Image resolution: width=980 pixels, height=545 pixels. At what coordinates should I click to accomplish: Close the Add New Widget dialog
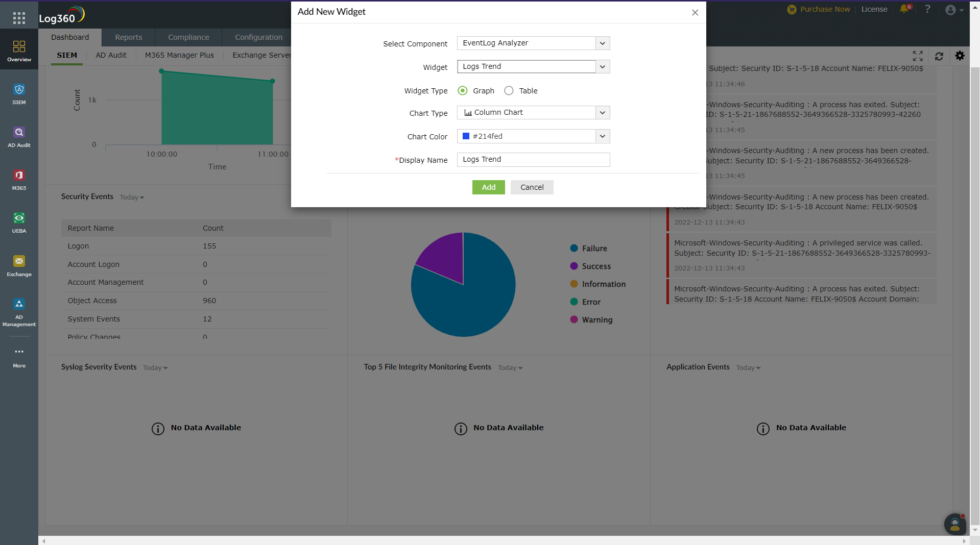tap(695, 12)
